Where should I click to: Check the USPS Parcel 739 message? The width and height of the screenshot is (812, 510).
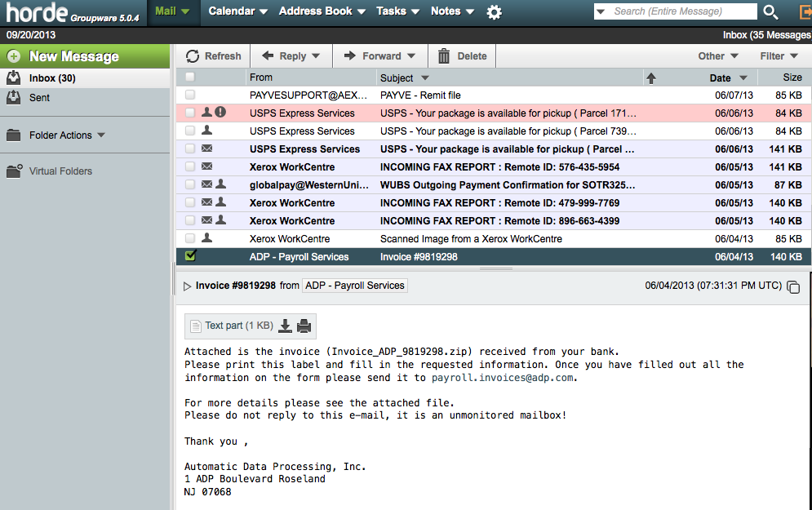(x=190, y=131)
